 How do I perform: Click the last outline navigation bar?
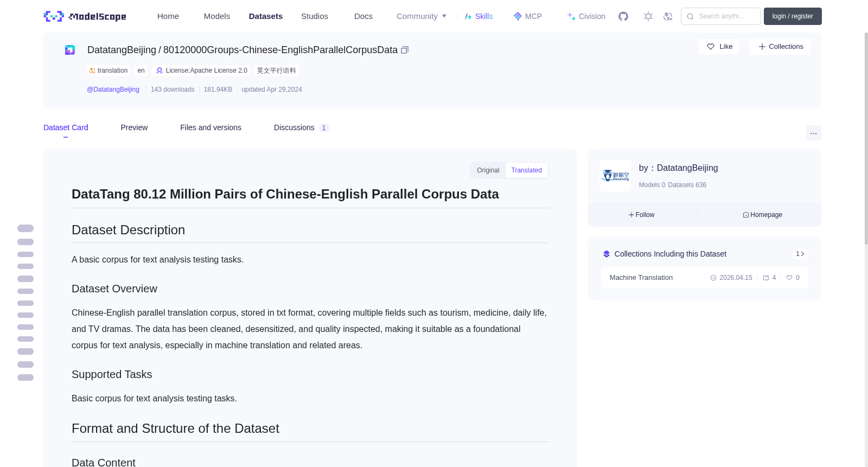[25, 378]
